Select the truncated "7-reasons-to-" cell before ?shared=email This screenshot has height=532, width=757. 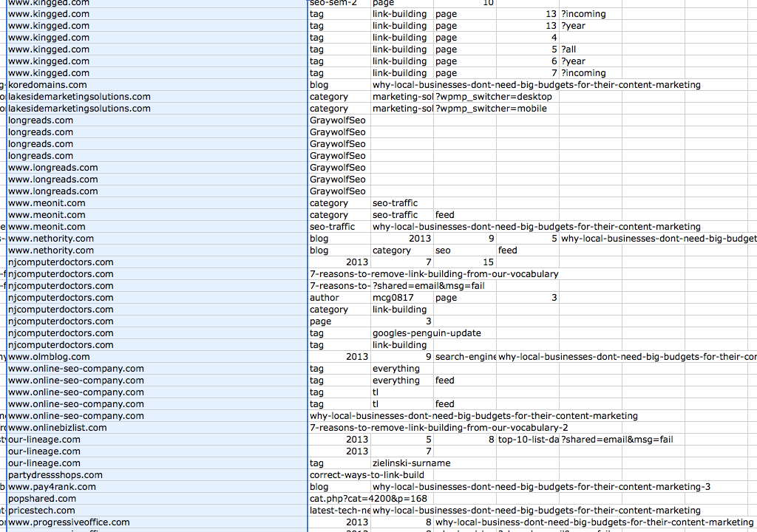coord(340,286)
